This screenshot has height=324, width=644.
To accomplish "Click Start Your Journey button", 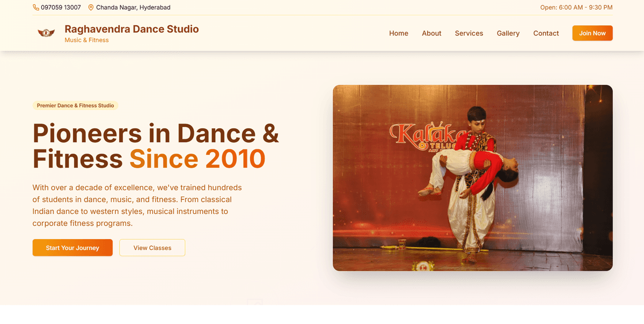I will click(x=72, y=248).
